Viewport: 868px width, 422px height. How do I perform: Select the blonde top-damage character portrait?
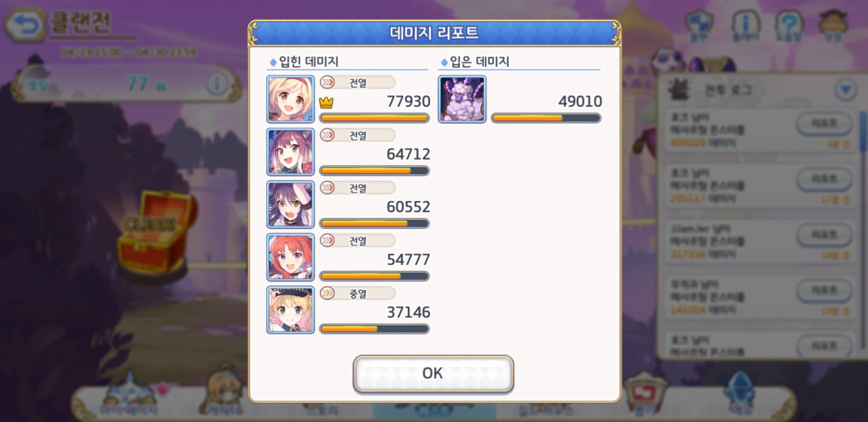291,99
